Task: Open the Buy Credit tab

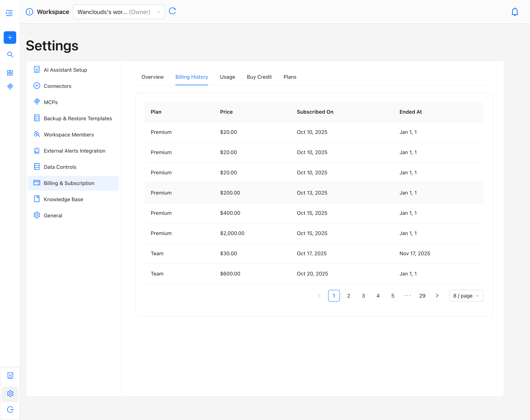Action: pos(259,77)
